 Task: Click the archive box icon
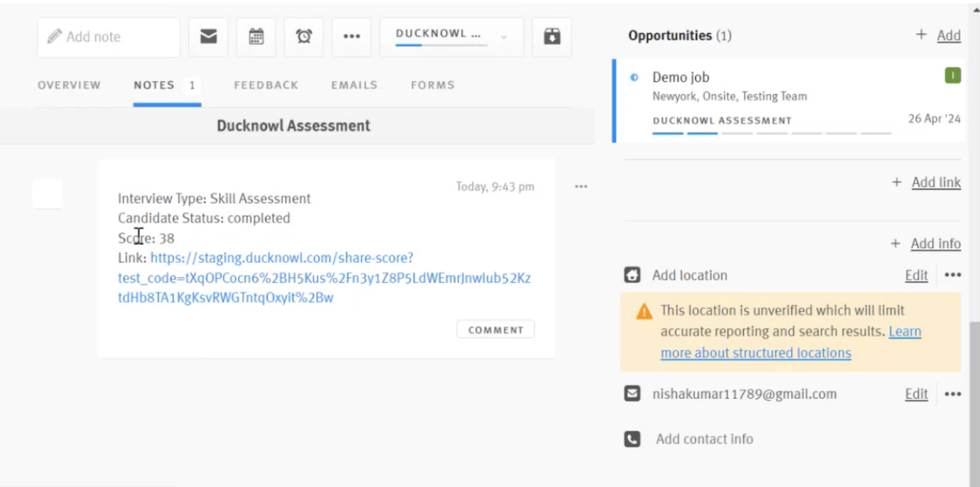pyautogui.click(x=552, y=37)
